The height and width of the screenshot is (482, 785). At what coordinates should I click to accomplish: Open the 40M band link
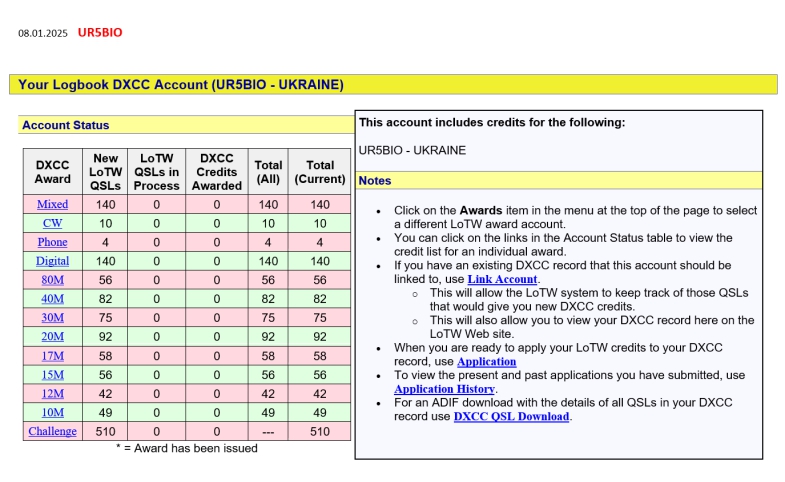point(52,299)
